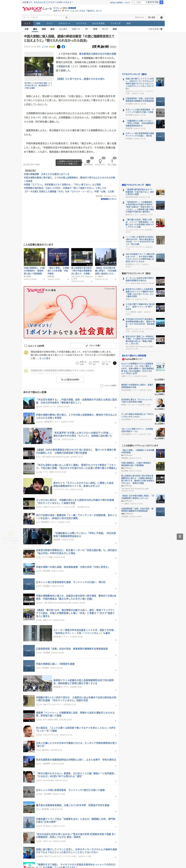Open article 中東危機でトランプ氏は「自衛隊を出せ」

pyautogui.click(x=70, y=823)
